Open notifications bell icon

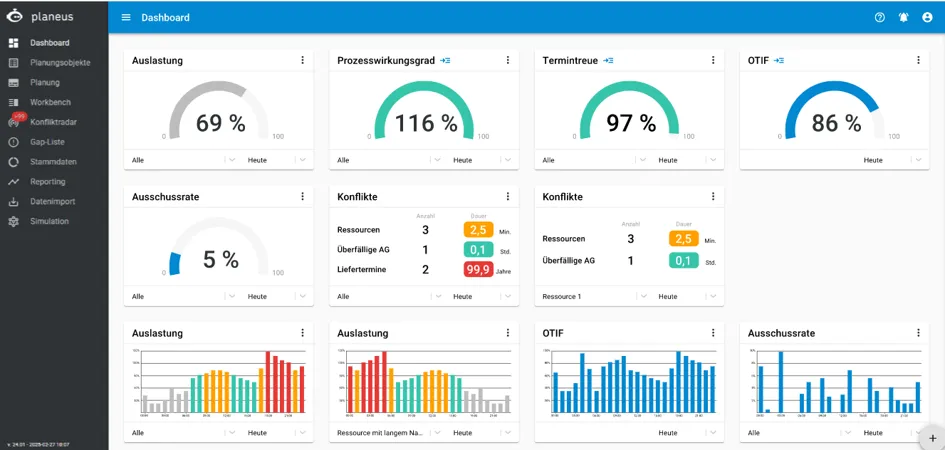[x=903, y=17]
